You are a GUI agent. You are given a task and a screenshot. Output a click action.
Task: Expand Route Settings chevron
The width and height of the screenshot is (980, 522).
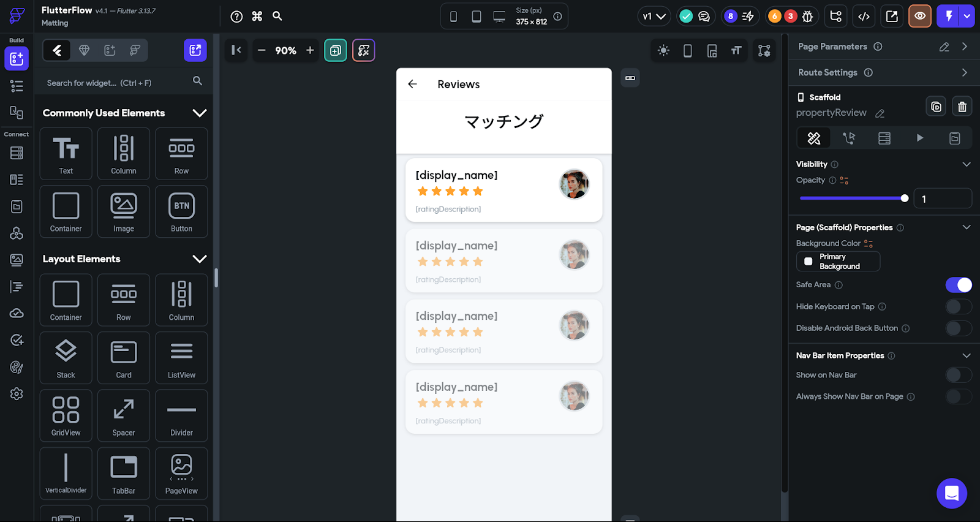coord(965,72)
